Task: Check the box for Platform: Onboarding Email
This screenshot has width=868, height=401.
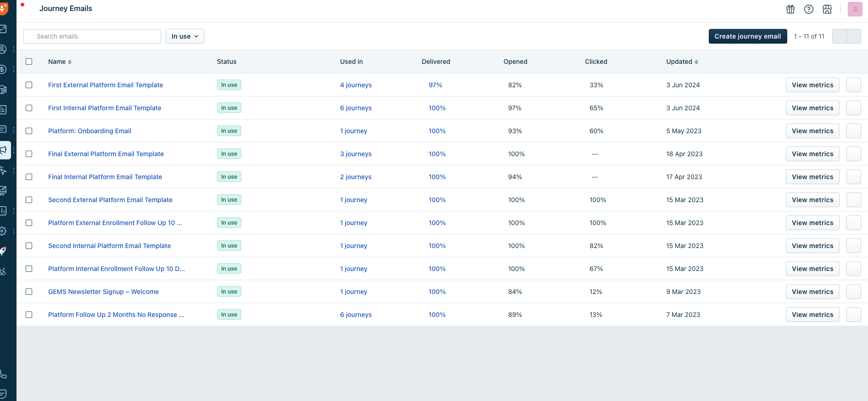Action: (29, 131)
